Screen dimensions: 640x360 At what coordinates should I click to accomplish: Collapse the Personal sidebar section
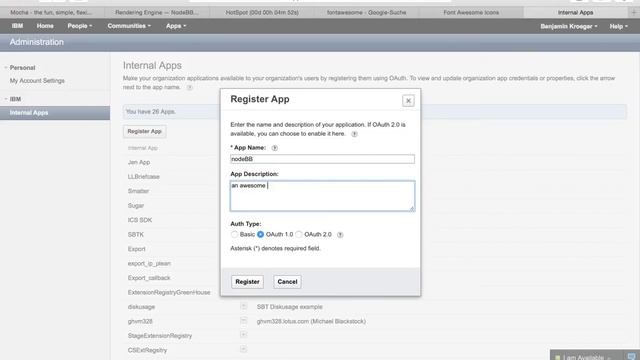point(6,68)
